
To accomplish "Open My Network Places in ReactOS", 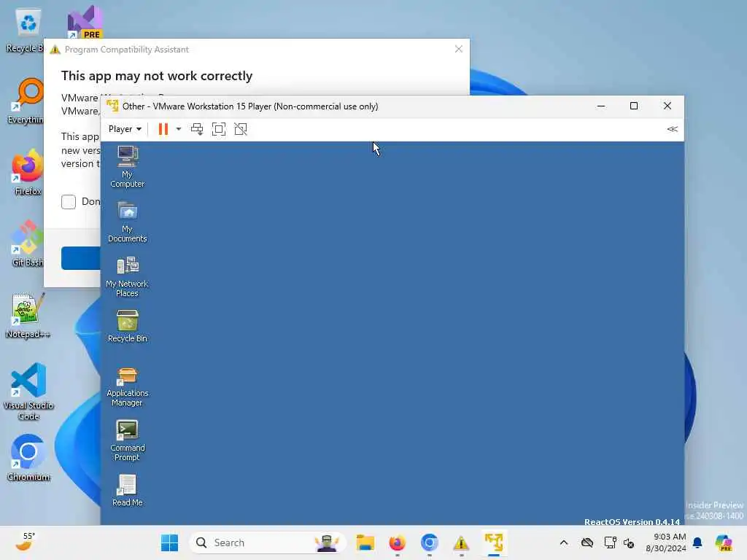I will [x=127, y=276].
